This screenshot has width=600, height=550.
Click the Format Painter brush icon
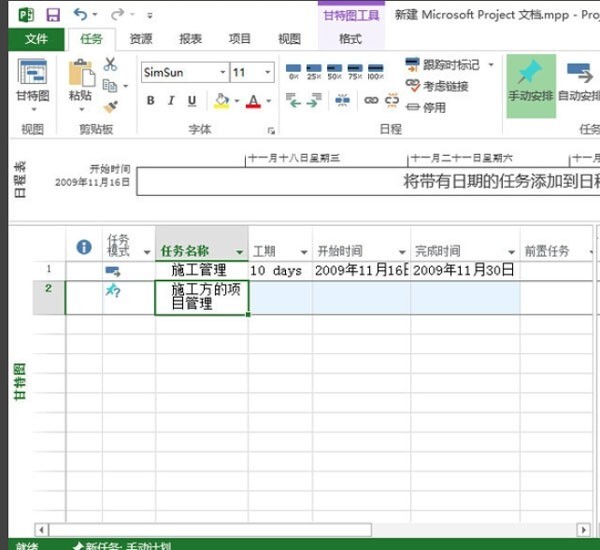point(110,106)
